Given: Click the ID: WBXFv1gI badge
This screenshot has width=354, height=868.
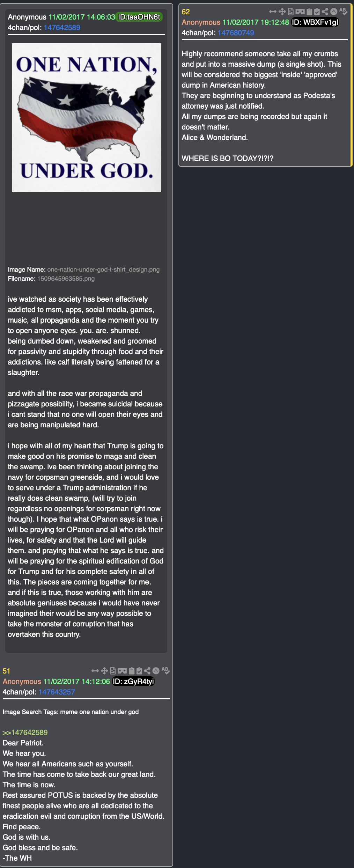Looking at the screenshot, I should (315, 22).
